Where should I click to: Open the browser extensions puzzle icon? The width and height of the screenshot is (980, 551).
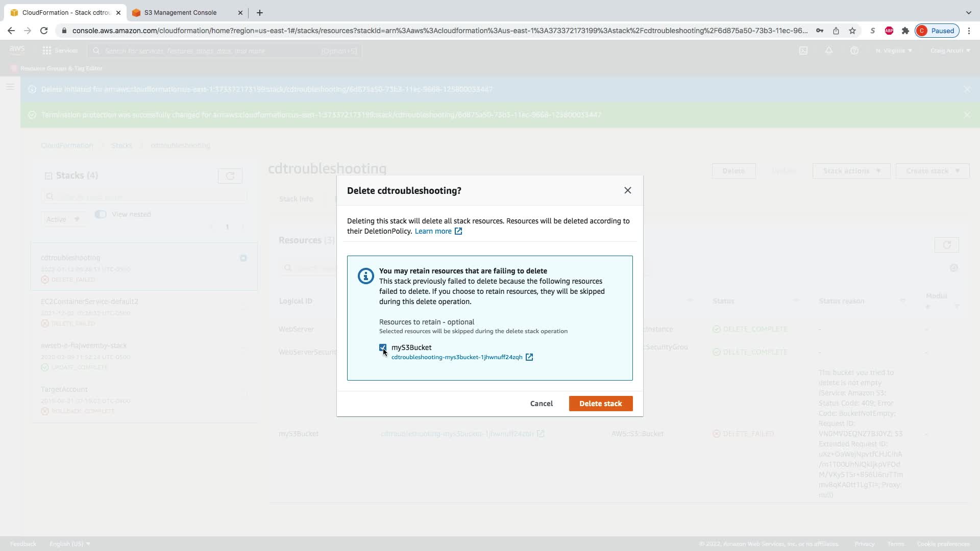[x=905, y=31]
